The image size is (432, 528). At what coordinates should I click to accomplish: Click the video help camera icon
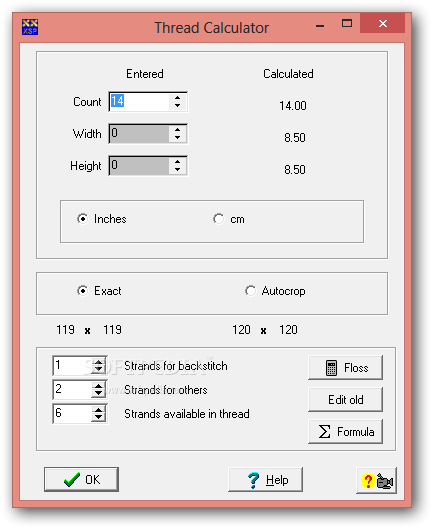376,481
